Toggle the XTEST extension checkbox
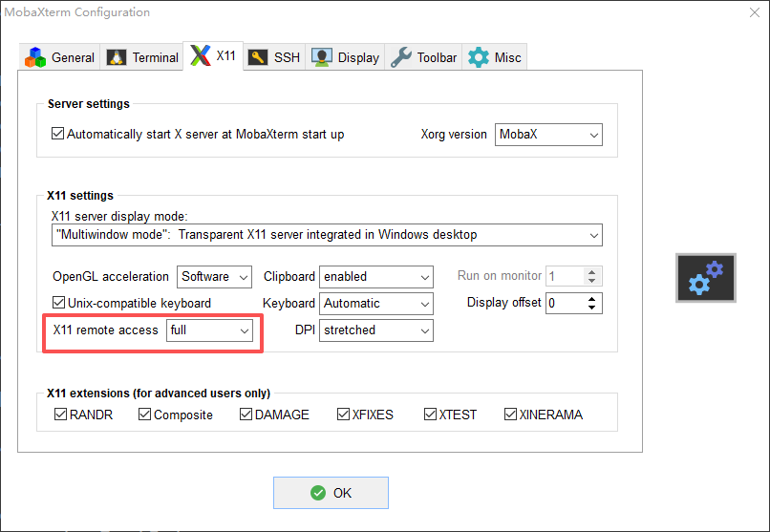This screenshot has height=532, width=770. click(430, 415)
